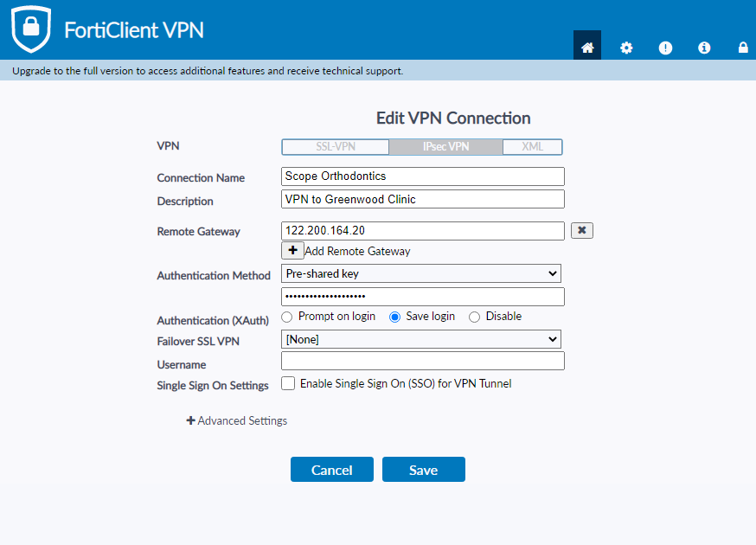Viewport: 756px width, 545px height.
Task: Click the padlock icon in header
Action: pyautogui.click(x=743, y=48)
